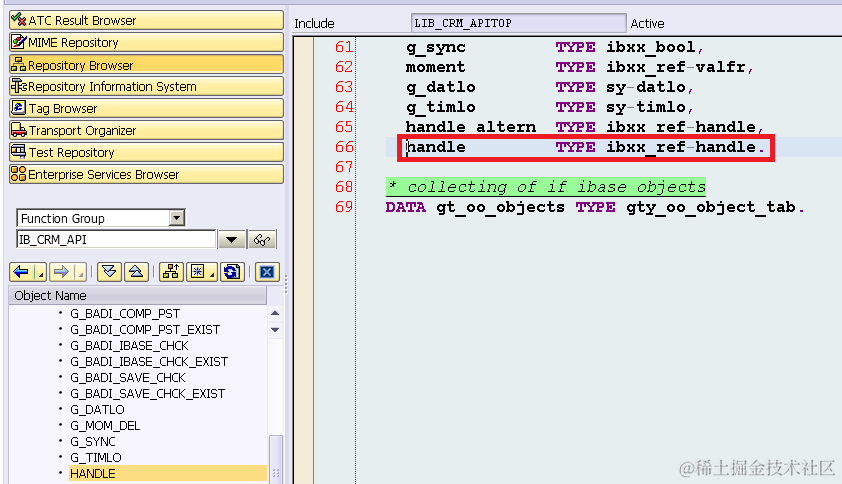Close the object list browser
This screenshot has width=842, height=484.
[x=267, y=272]
